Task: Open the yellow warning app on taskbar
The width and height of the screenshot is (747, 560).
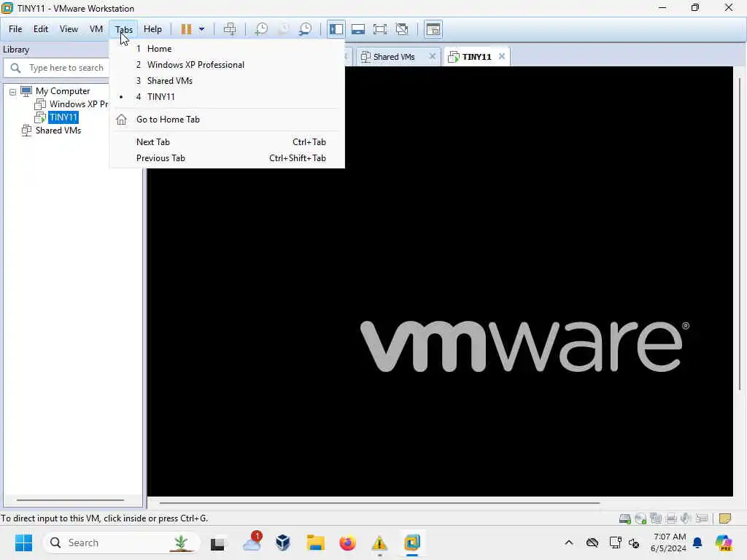Action: tap(379, 542)
